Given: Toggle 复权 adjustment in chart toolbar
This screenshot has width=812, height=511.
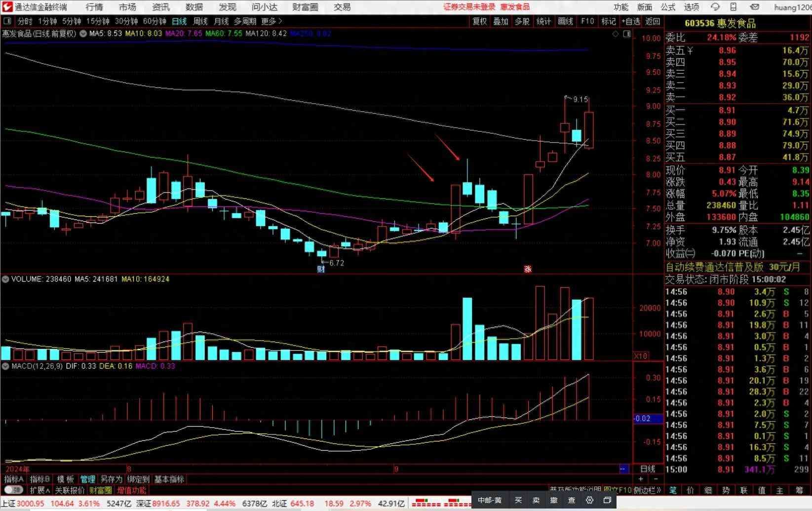Looking at the screenshot, I should [x=479, y=21].
